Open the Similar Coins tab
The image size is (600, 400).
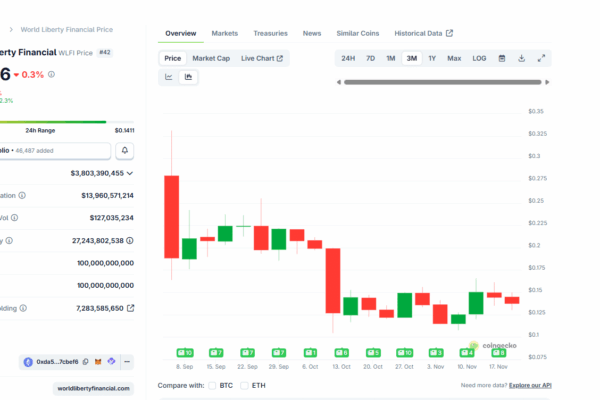(358, 33)
